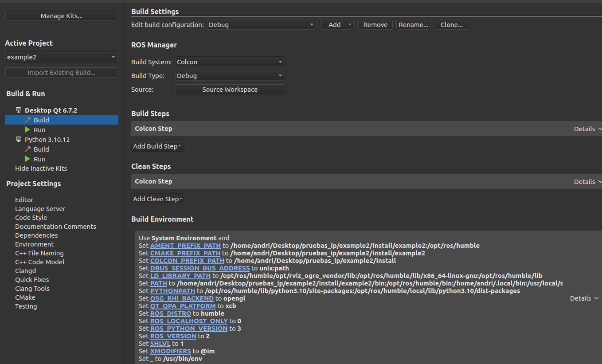Click the Clone... button
This screenshot has width=602, height=364.
[x=452, y=25]
